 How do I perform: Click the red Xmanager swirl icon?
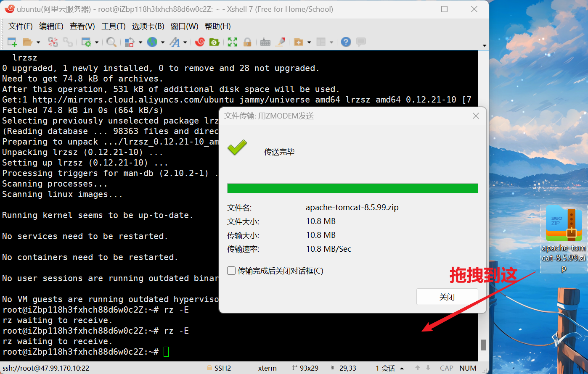pos(200,42)
